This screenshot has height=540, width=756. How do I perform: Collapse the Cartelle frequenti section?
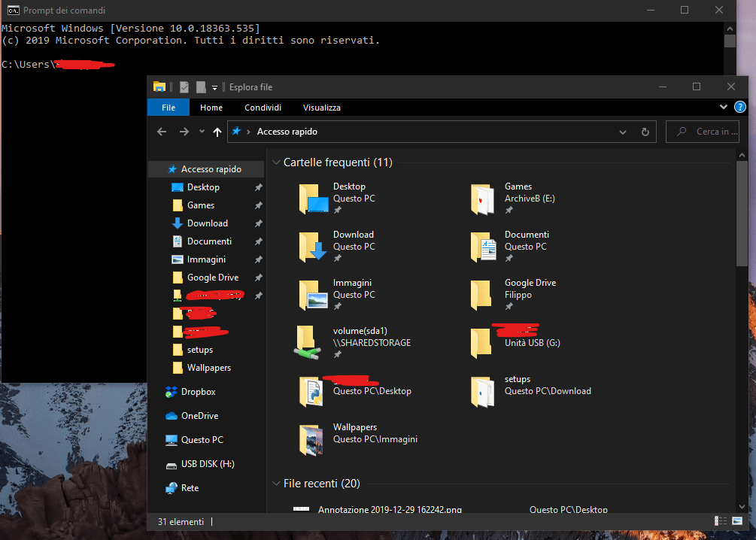pyautogui.click(x=276, y=162)
